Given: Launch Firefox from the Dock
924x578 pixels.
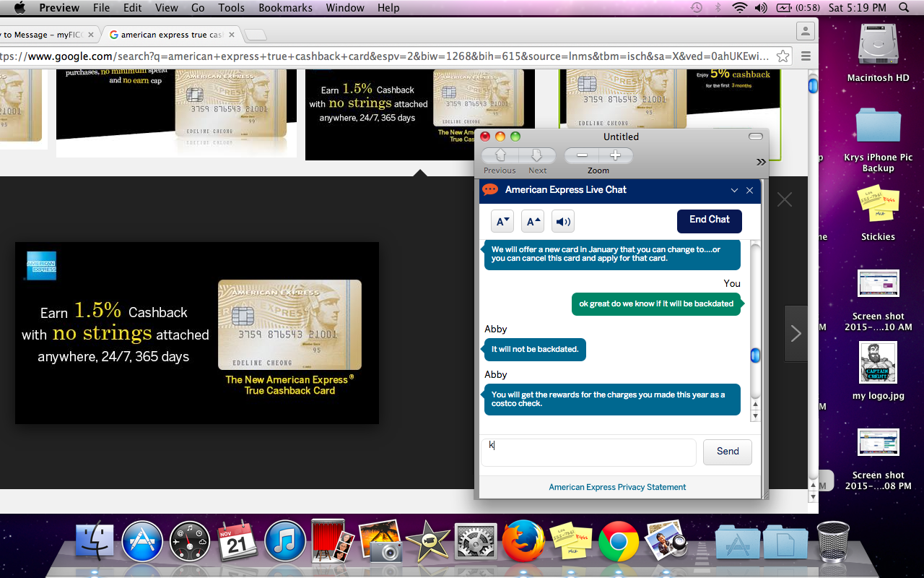Looking at the screenshot, I should point(523,542).
